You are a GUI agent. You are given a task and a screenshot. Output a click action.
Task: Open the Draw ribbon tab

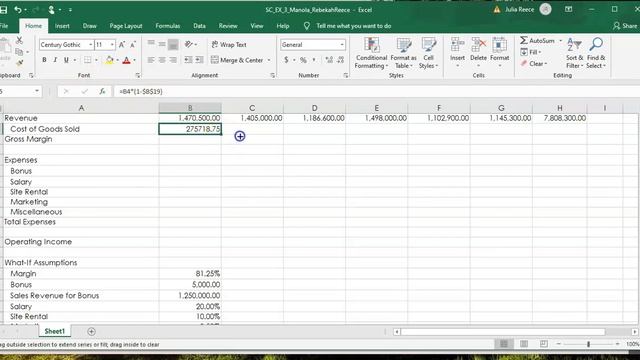[89, 26]
